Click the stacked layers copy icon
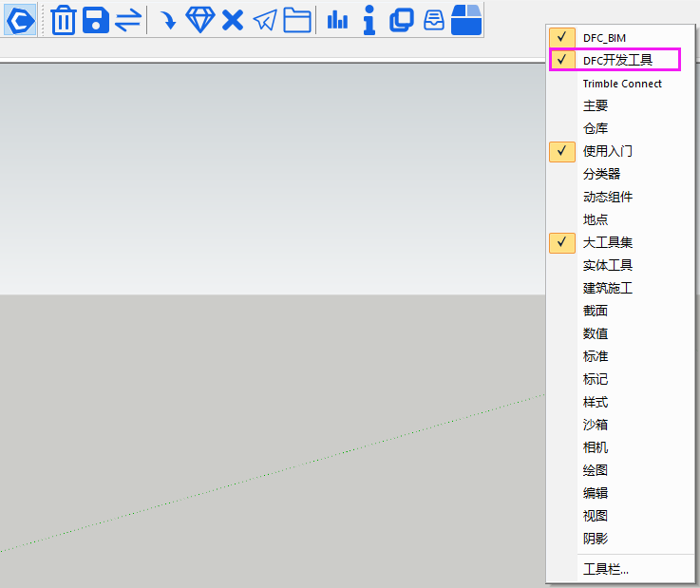Screen dimensions: 700x588 402,20
